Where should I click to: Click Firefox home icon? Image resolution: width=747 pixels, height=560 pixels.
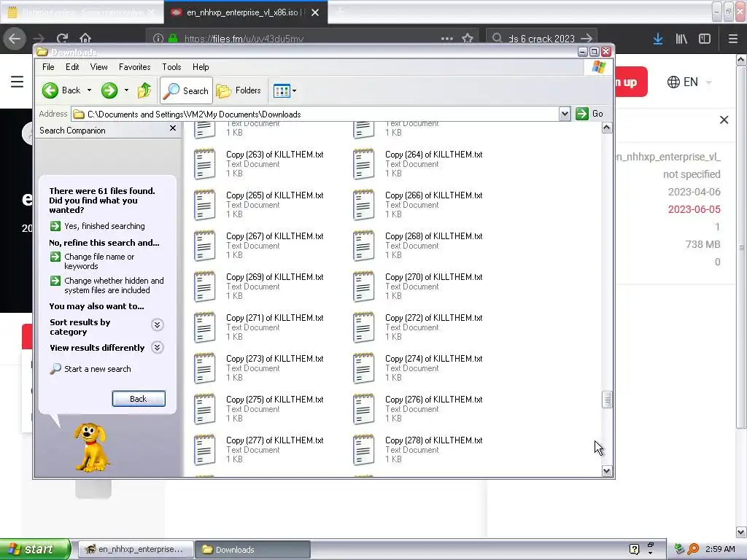(85, 38)
